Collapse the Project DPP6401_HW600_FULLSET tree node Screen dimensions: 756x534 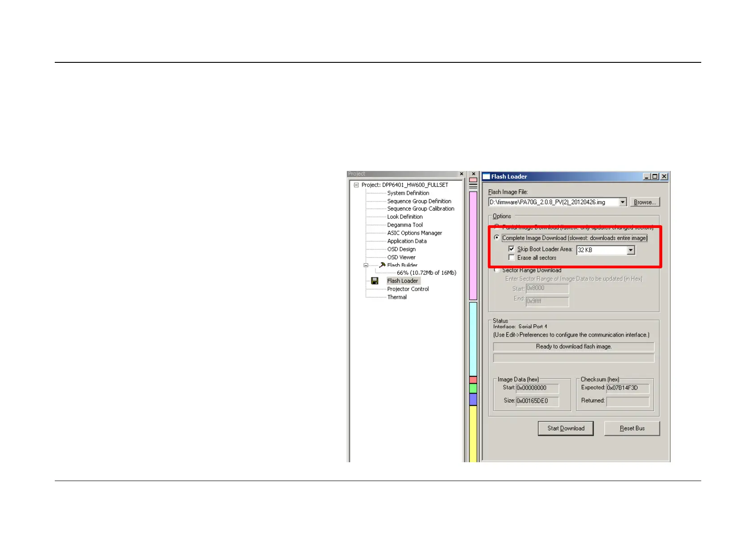point(356,185)
